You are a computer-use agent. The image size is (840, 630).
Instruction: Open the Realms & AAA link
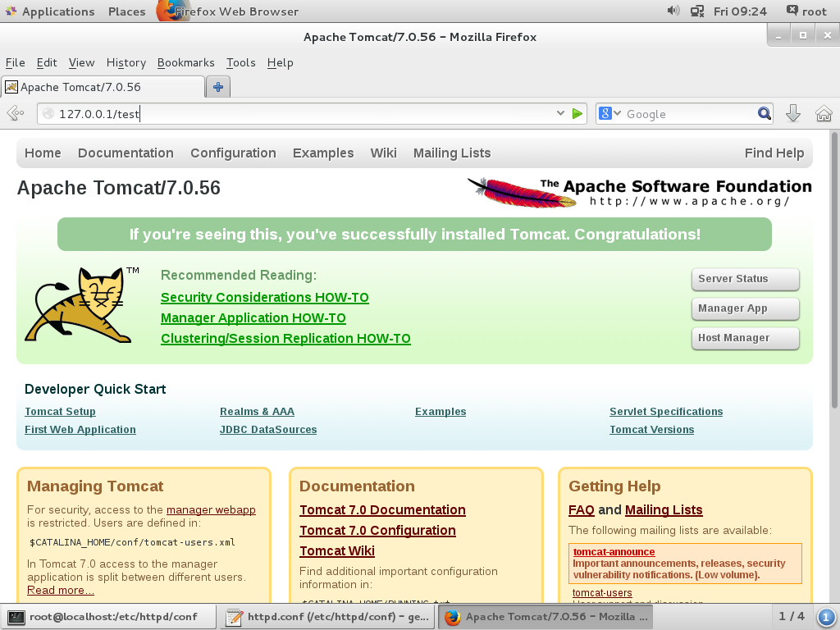pyautogui.click(x=257, y=412)
